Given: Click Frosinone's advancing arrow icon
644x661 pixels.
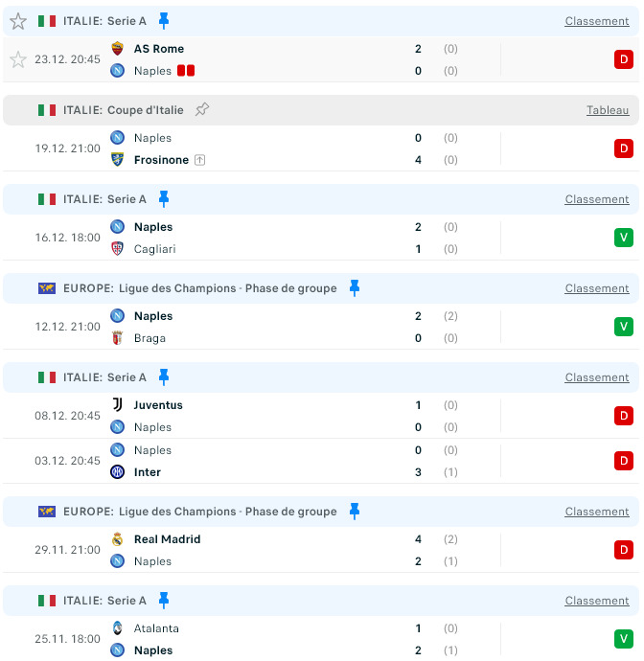Looking at the screenshot, I should click(200, 160).
